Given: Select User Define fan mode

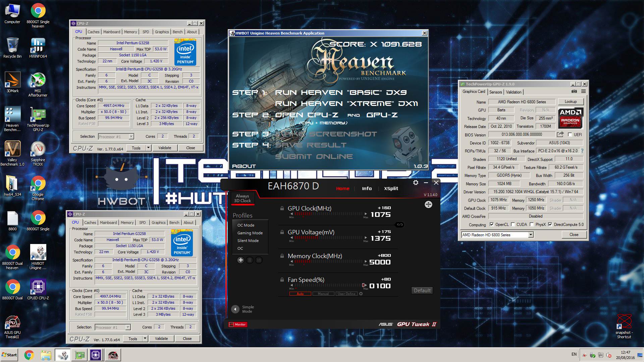Looking at the screenshot, I should click(346, 294).
